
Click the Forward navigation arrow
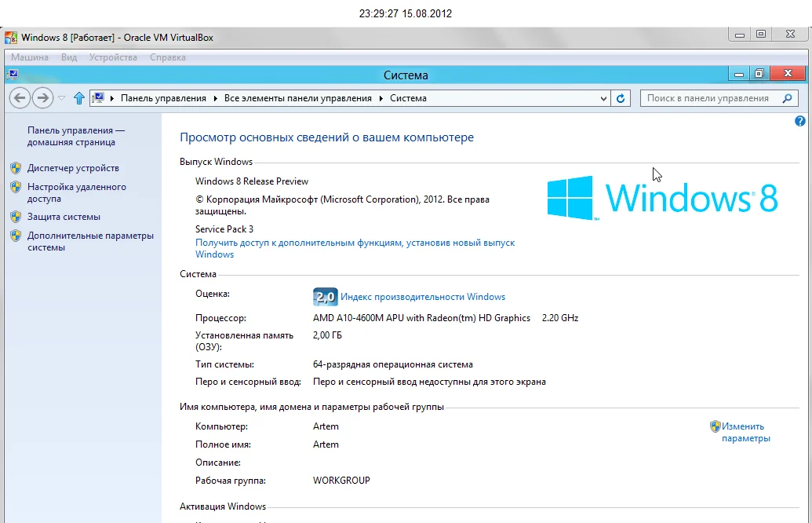[42, 98]
